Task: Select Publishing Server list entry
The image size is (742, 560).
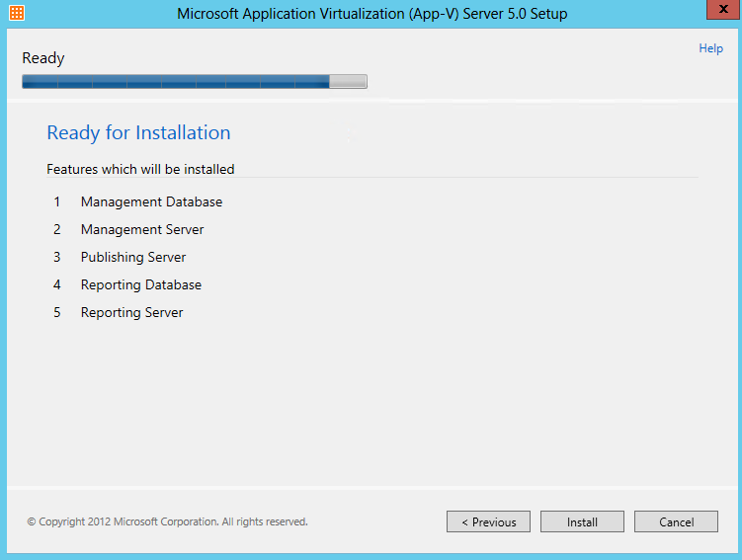Action: pos(133,258)
